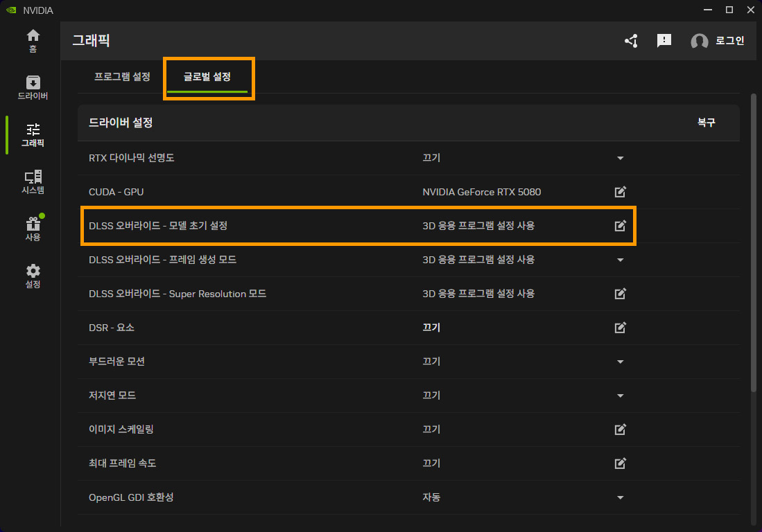Edit the DSR - 요소 setting
The height and width of the screenshot is (532, 762).
coord(620,328)
